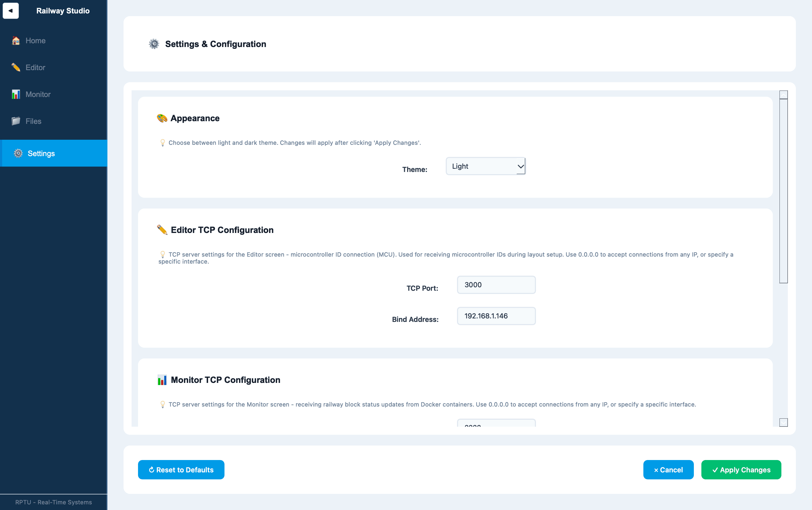Click the settings panel scrollbar thumb
This screenshot has width=812, height=510.
pos(783,191)
